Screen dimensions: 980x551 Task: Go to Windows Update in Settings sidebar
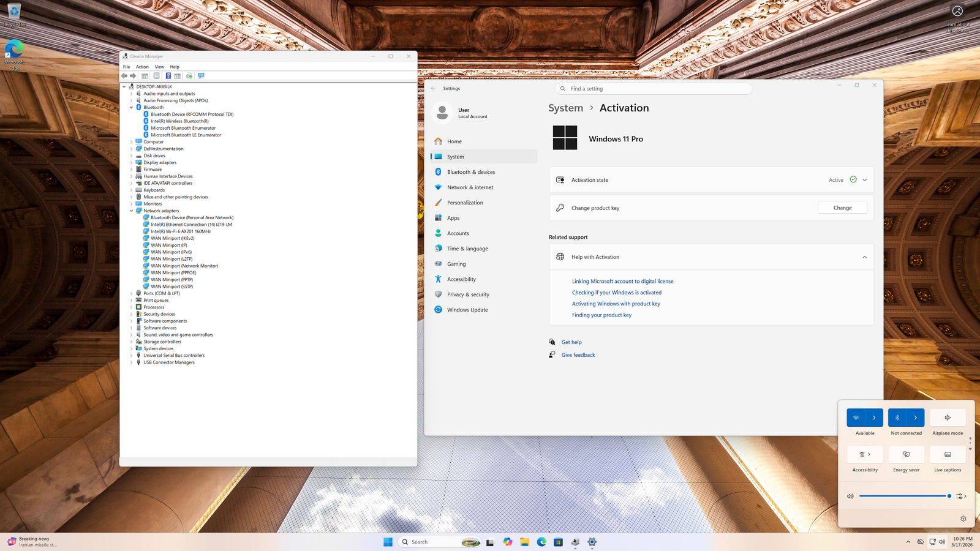pos(467,310)
